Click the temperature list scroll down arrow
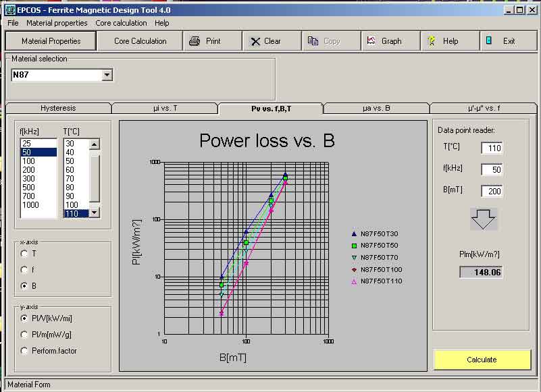 tap(94, 213)
